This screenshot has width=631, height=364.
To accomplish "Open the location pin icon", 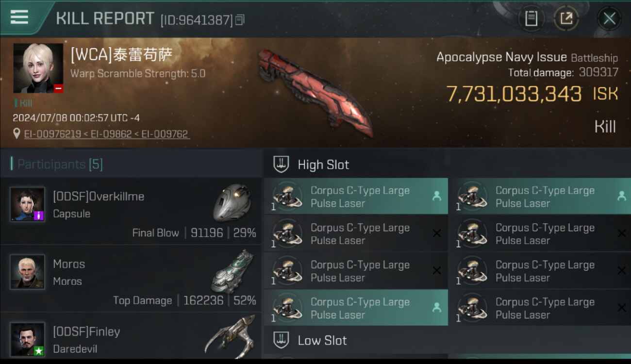I will coord(17,134).
